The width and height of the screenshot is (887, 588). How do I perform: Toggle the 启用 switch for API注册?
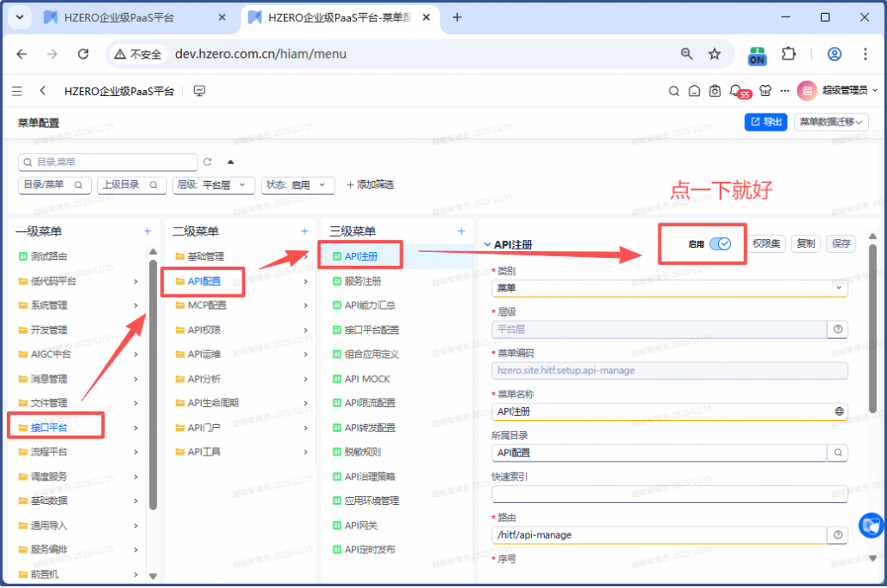pos(720,244)
